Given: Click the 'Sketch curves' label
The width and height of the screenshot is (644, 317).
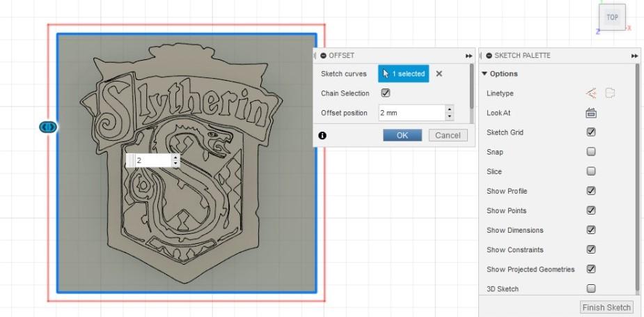Looking at the screenshot, I should [344, 74].
